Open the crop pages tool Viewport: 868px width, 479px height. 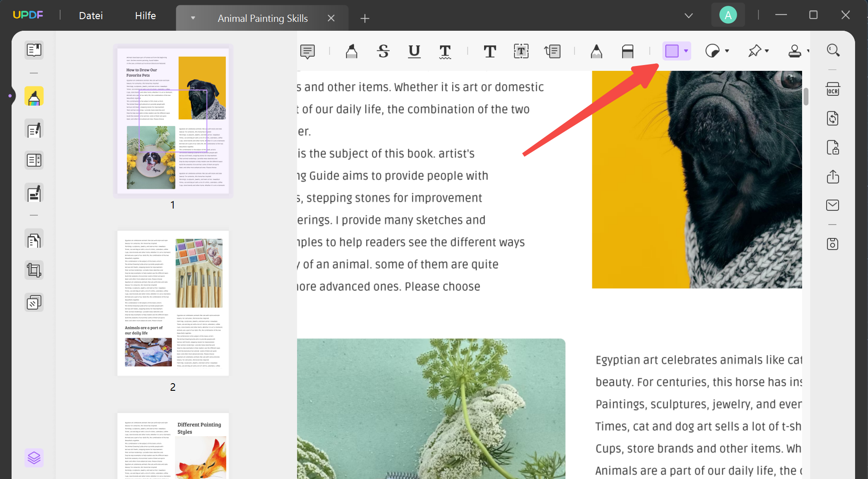[x=34, y=270]
